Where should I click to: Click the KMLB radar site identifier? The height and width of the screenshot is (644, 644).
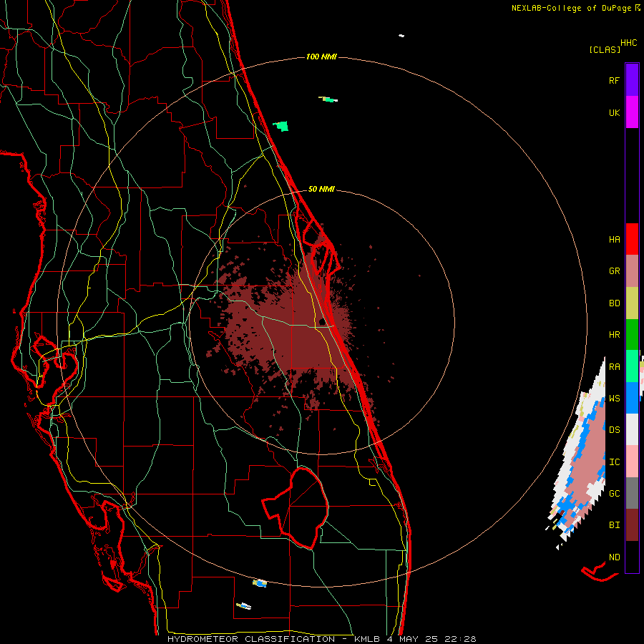pos(368,639)
